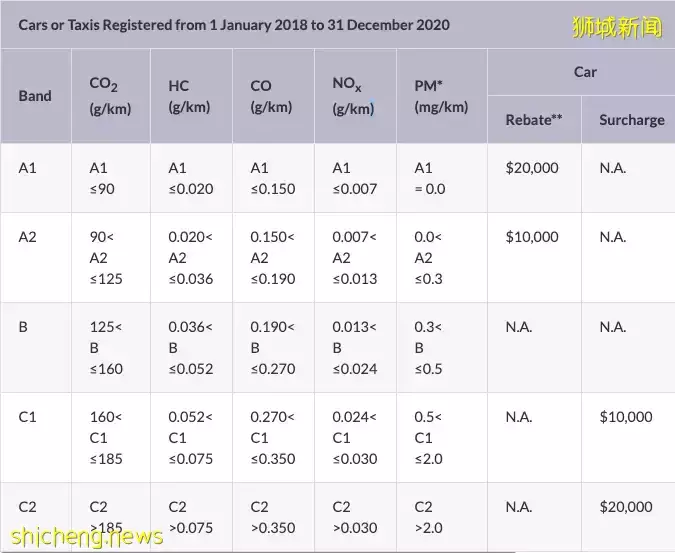The width and height of the screenshot is (675, 553).
Task: Click the yellow Chinese watermark logo
Action: tap(617, 27)
